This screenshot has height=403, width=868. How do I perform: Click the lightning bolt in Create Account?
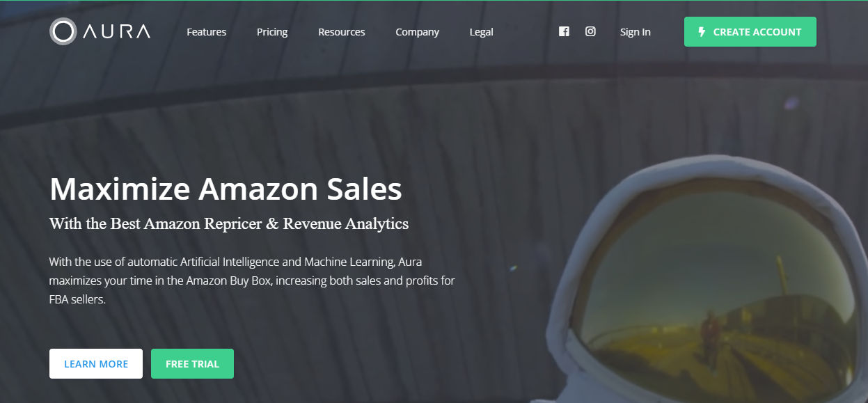point(702,32)
